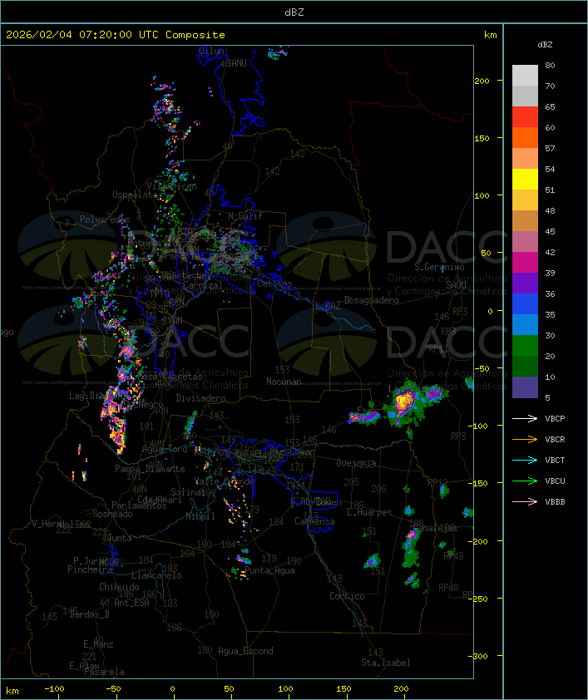Click the dBZ heading above the legend
This screenshot has width=588, height=700.
click(x=545, y=45)
